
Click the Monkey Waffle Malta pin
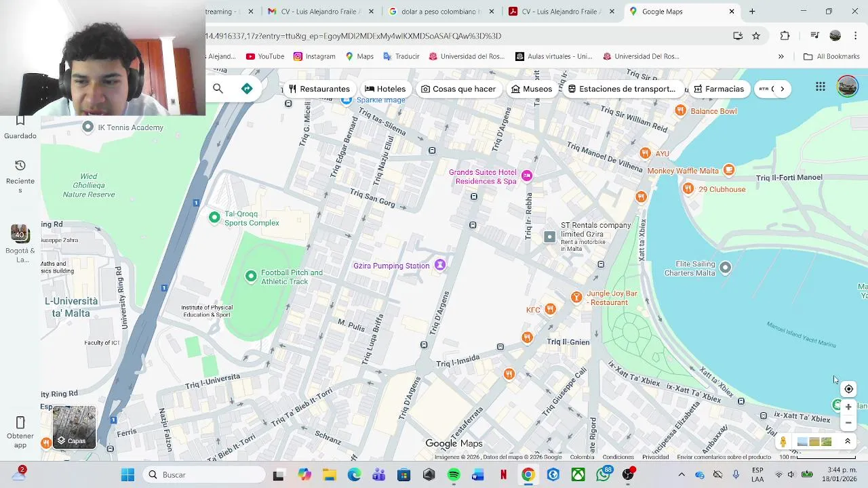729,169
